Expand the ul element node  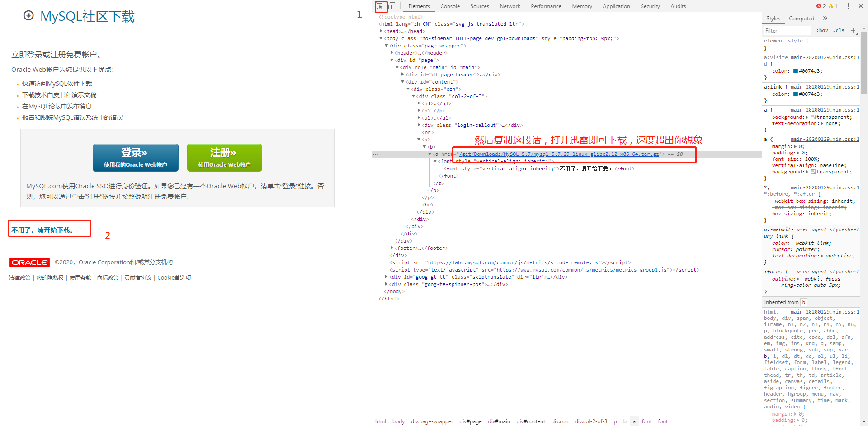419,118
